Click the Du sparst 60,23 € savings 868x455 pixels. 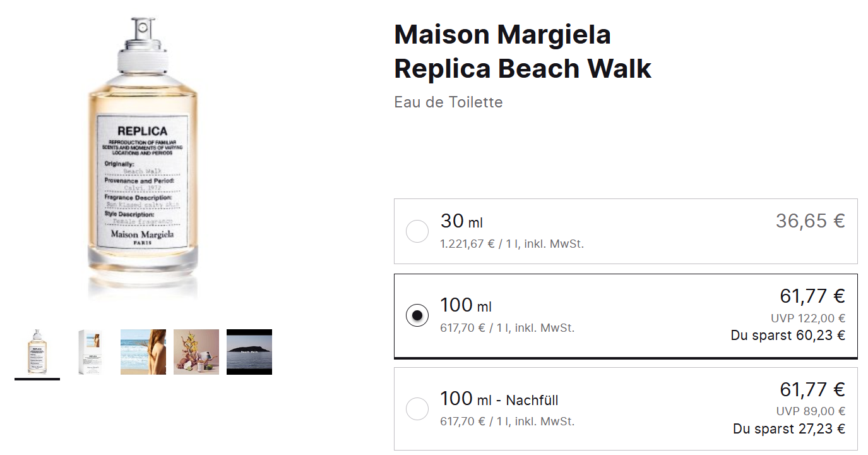coord(788,336)
